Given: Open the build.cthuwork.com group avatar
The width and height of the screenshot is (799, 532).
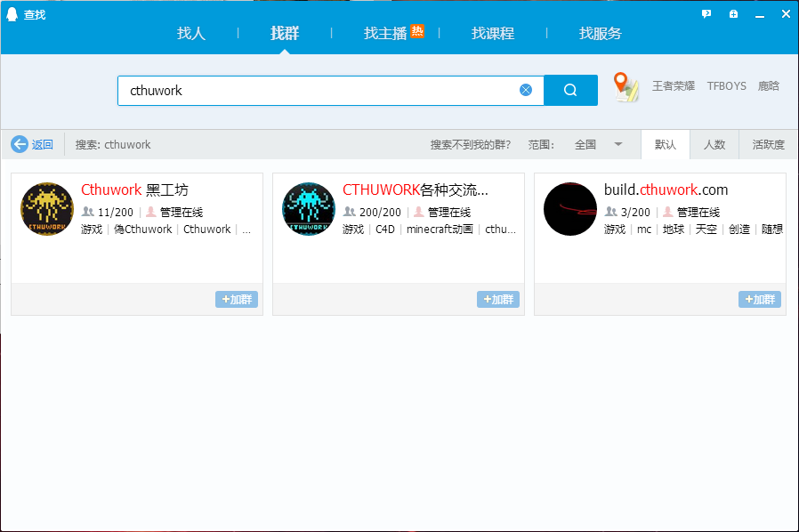Looking at the screenshot, I should (570, 209).
